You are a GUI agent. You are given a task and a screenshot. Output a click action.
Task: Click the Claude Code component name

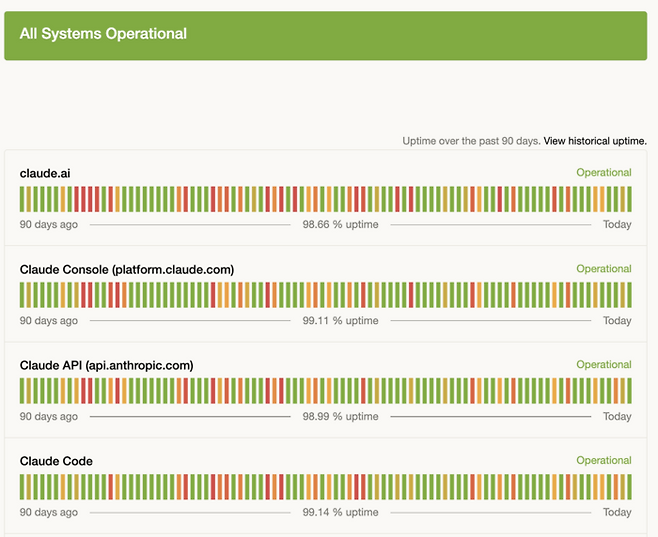(56, 461)
